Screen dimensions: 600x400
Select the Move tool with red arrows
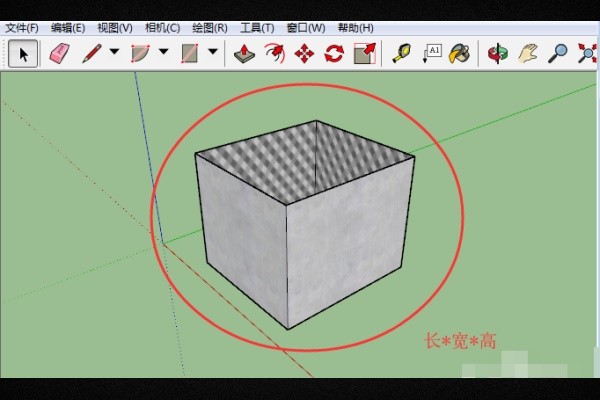(x=304, y=54)
